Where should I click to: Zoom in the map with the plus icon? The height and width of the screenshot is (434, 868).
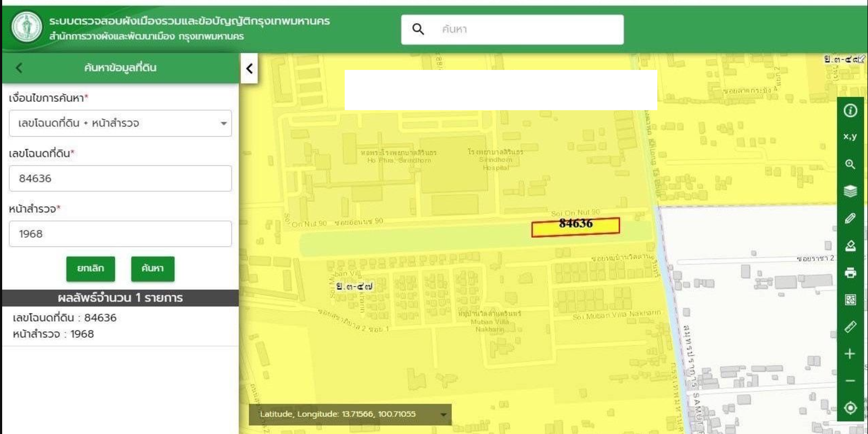pos(850,354)
